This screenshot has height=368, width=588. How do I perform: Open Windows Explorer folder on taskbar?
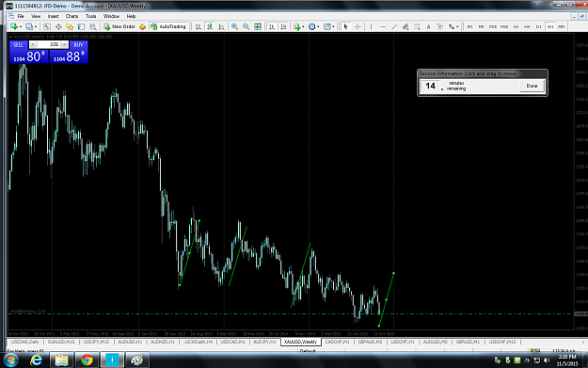pyautogui.click(x=61, y=360)
